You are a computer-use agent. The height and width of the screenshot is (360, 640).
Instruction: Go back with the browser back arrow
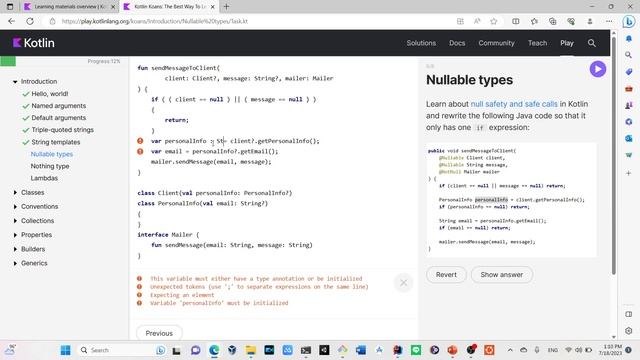[11, 21]
